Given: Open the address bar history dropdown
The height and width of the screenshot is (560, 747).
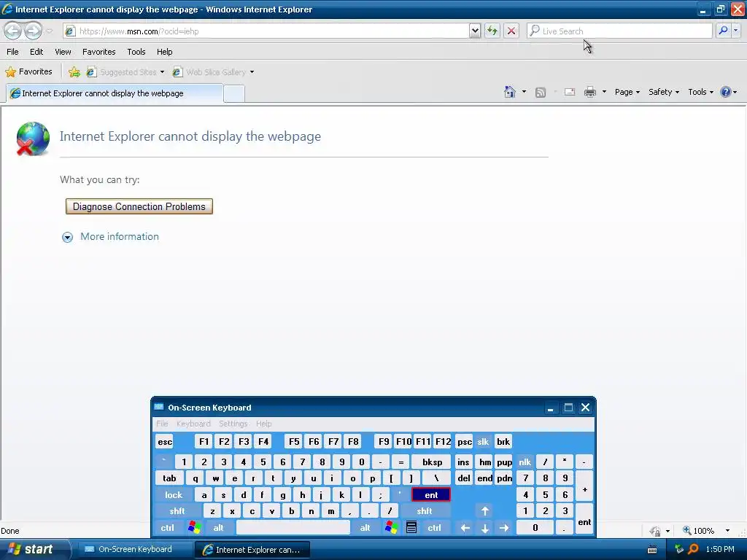Looking at the screenshot, I should coord(474,31).
